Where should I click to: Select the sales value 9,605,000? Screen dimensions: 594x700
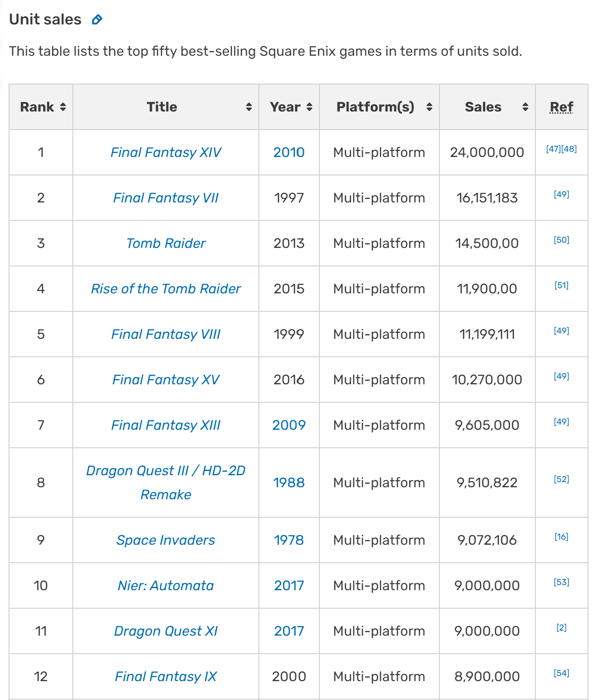[x=487, y=425]
